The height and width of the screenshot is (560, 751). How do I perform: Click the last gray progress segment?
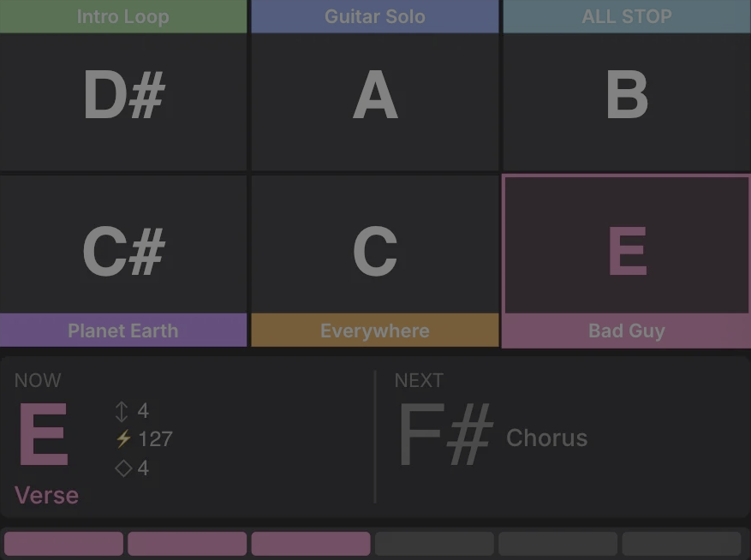pyautogui.click(x=681, y=544)
